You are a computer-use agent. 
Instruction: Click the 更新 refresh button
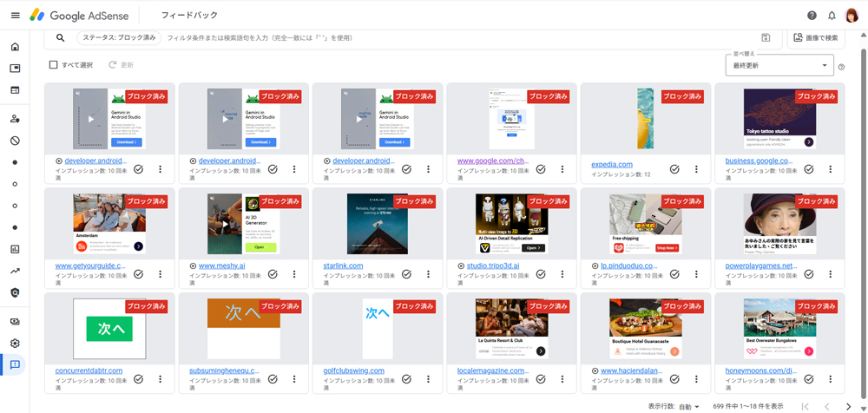click(122, 65)
